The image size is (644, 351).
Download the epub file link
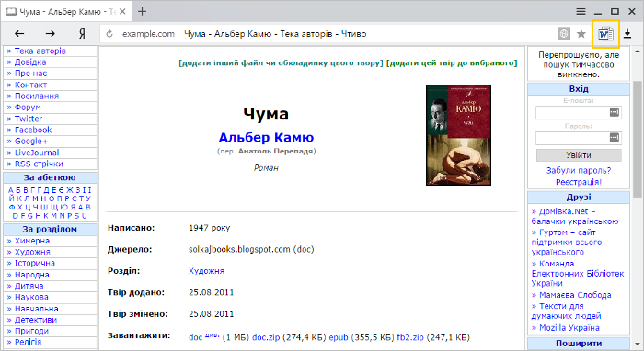click(339, 337)
